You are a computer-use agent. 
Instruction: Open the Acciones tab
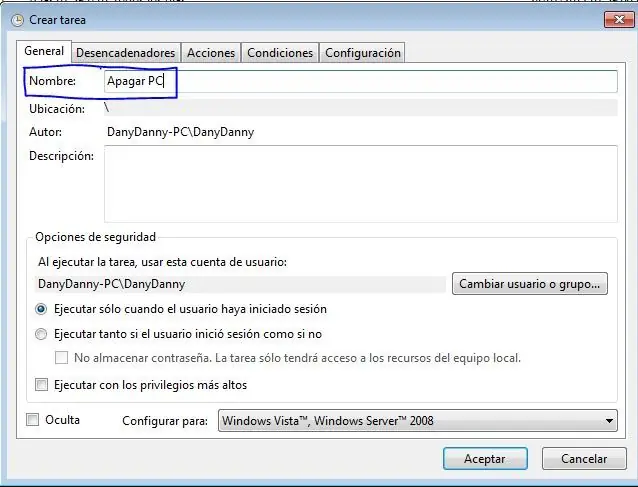(211, 53)
